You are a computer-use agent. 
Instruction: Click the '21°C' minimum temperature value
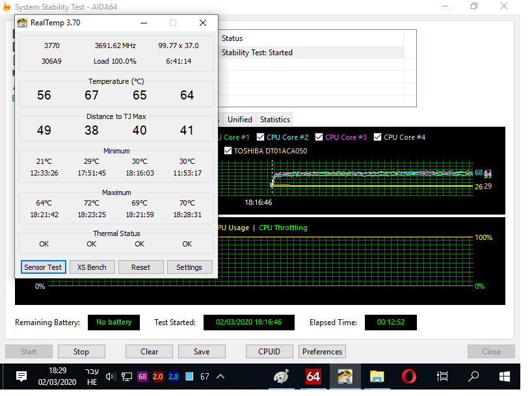[x=44, y=161]
